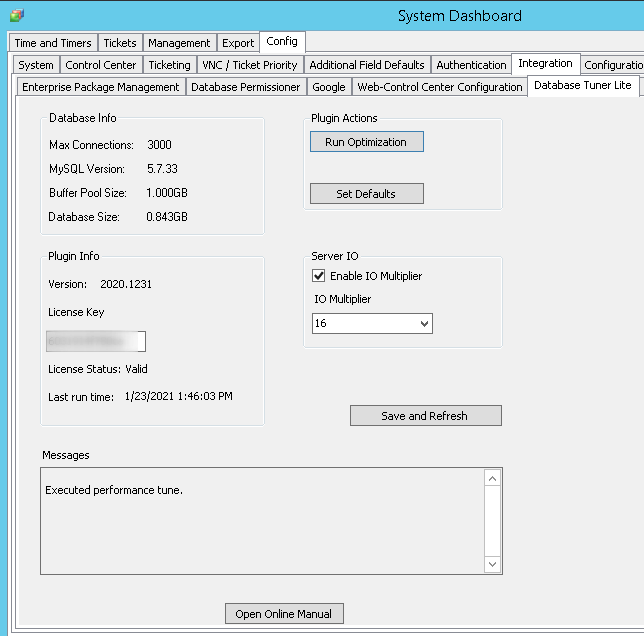This screenshot has width=644, height=636.
Task: Click Open Online Manual button
Action: 284,613
